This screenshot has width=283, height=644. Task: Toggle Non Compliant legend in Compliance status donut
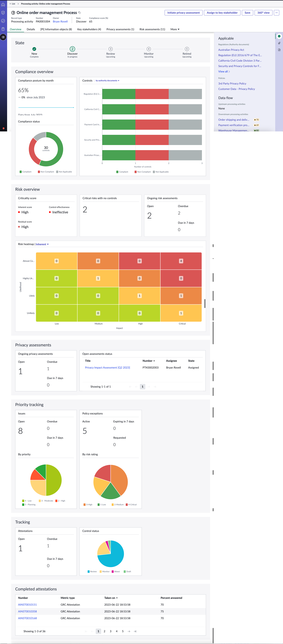coord(46,172)
